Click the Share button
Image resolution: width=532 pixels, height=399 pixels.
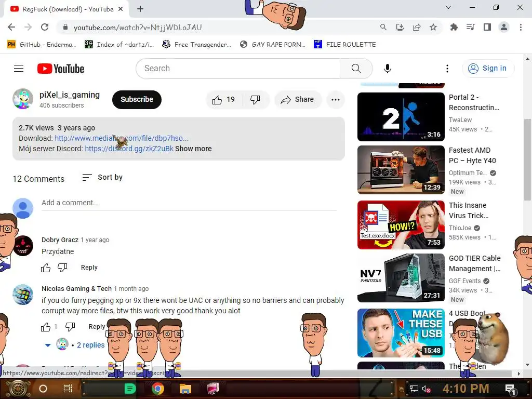coord(298,99)
